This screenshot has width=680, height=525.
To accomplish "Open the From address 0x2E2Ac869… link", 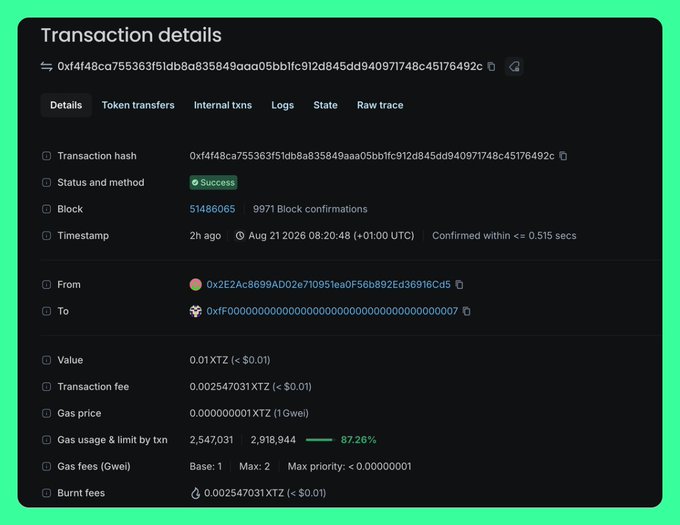I will click(328, 284).
